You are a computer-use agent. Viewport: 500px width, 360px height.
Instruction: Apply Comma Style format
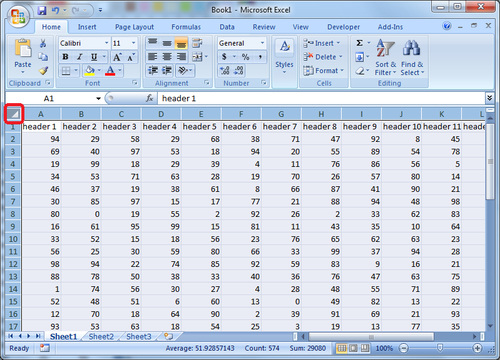tap(260, 57)
